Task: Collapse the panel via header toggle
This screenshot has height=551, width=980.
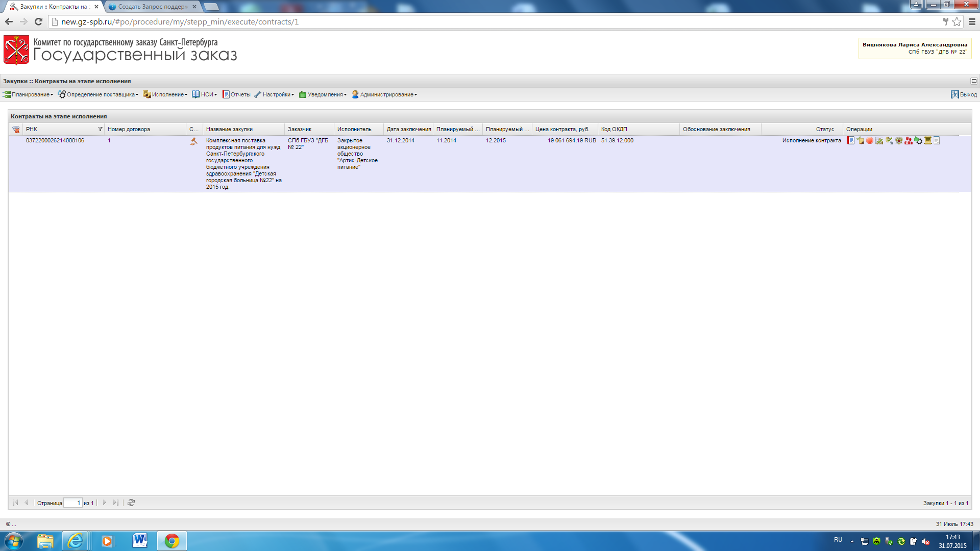Action: tap(973, 81)
